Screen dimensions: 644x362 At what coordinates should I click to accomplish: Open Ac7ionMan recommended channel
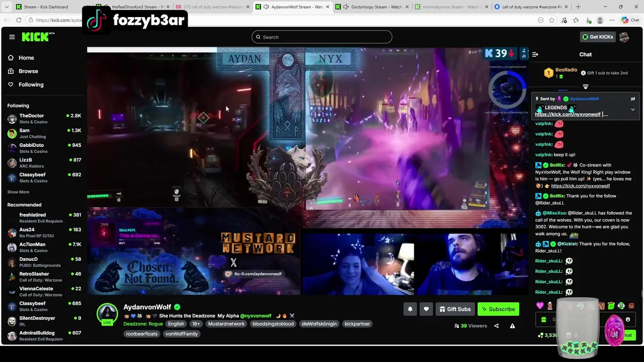click(x=44, y=247)
